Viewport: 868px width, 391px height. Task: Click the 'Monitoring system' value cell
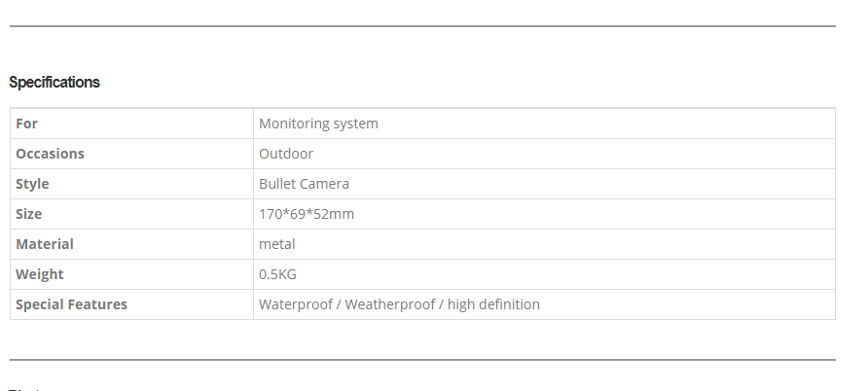click(318, 124)
